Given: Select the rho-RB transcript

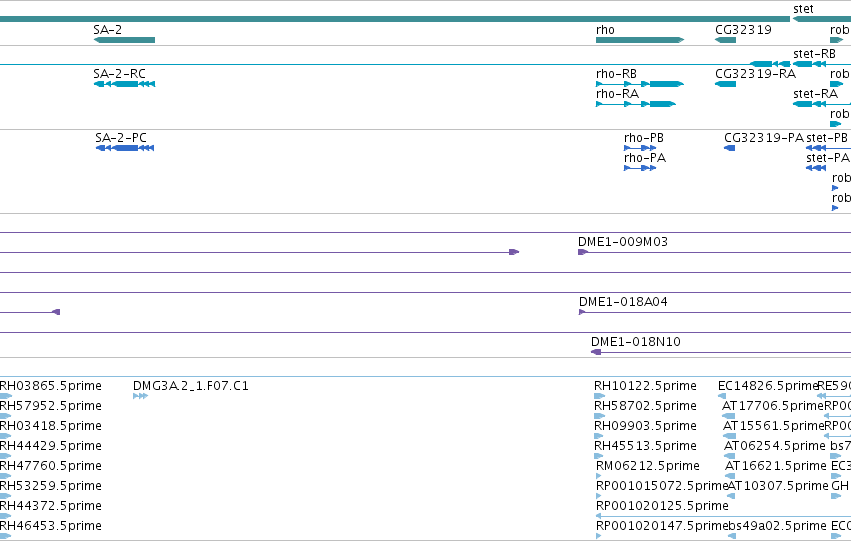Looking at the screenshot, I should (640, 84).
